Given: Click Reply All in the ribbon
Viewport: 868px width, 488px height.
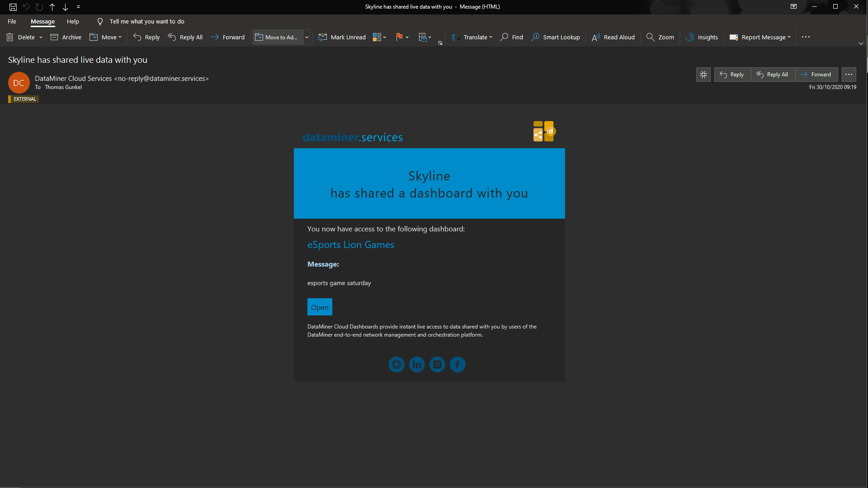Looking at the screenshot, I should (x=185, y=37).
